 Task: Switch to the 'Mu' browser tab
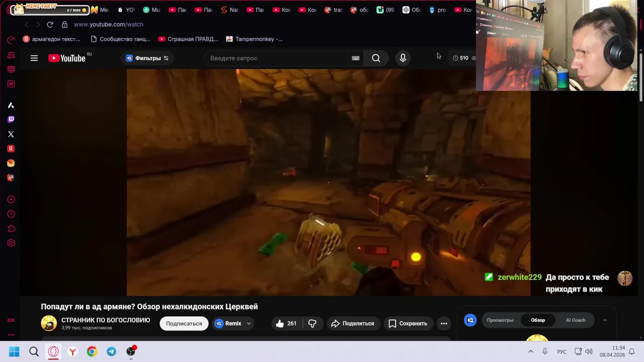(x=151, y=10)
